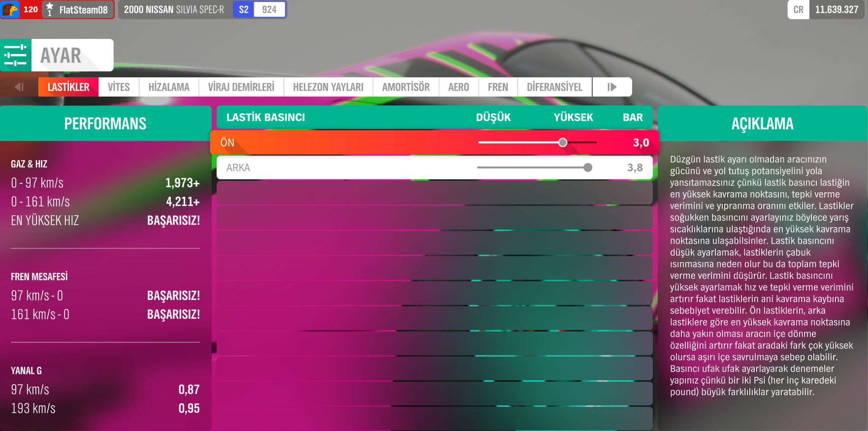Click the 193 km/s lateral G value 0,95
Viewport: 868px width, 431px height.
(x=189, y=409)
